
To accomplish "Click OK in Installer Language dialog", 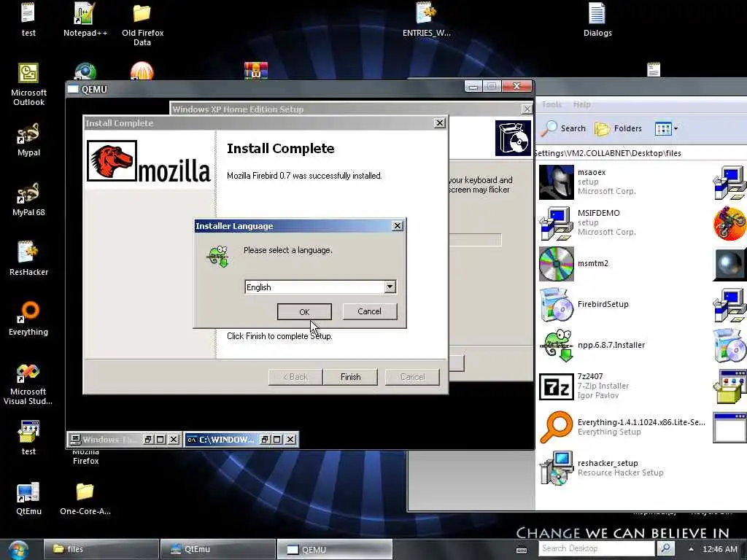I will pos(304,311).
